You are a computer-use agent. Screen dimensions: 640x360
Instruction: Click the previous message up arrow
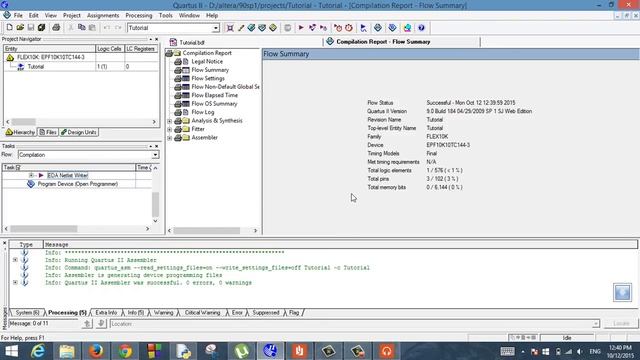87,324
